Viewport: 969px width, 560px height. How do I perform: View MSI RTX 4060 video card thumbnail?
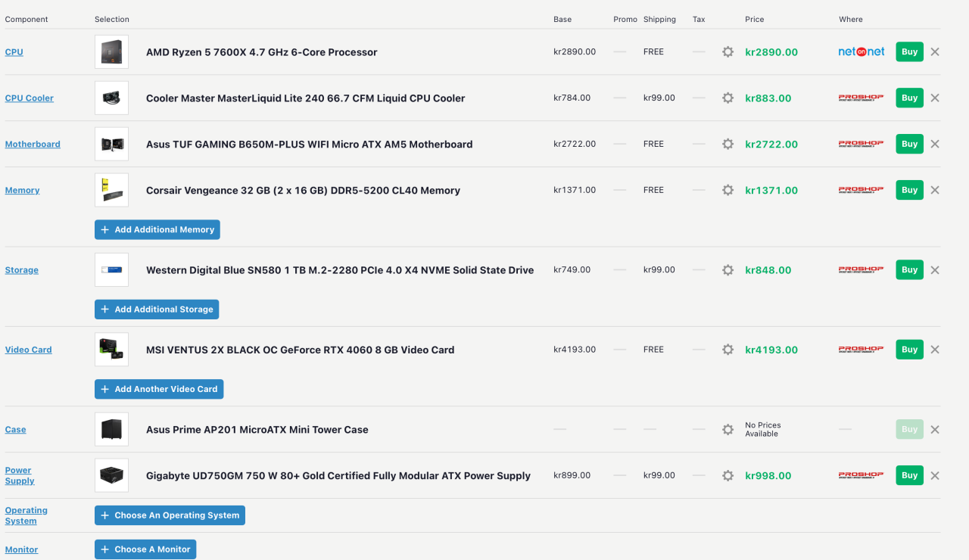[111, 350]
